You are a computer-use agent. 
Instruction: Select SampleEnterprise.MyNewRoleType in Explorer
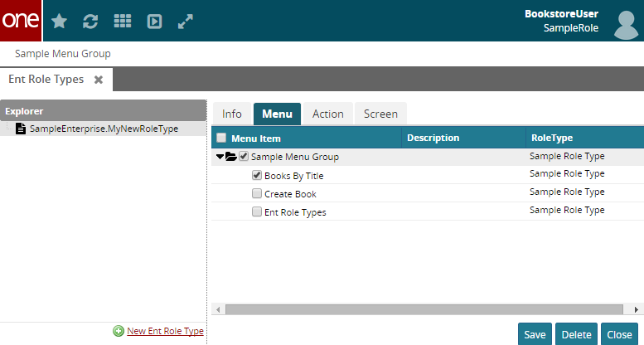103,129
